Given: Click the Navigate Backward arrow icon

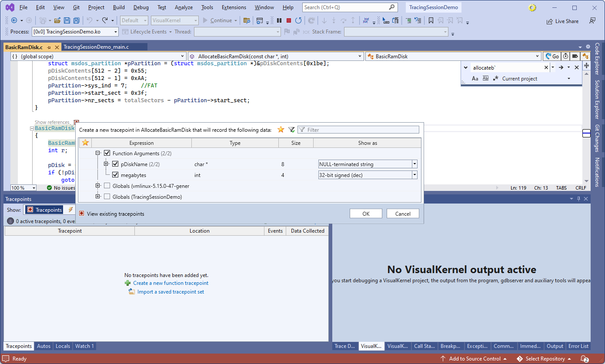Looking at the screenshot, I should (13, 20).
